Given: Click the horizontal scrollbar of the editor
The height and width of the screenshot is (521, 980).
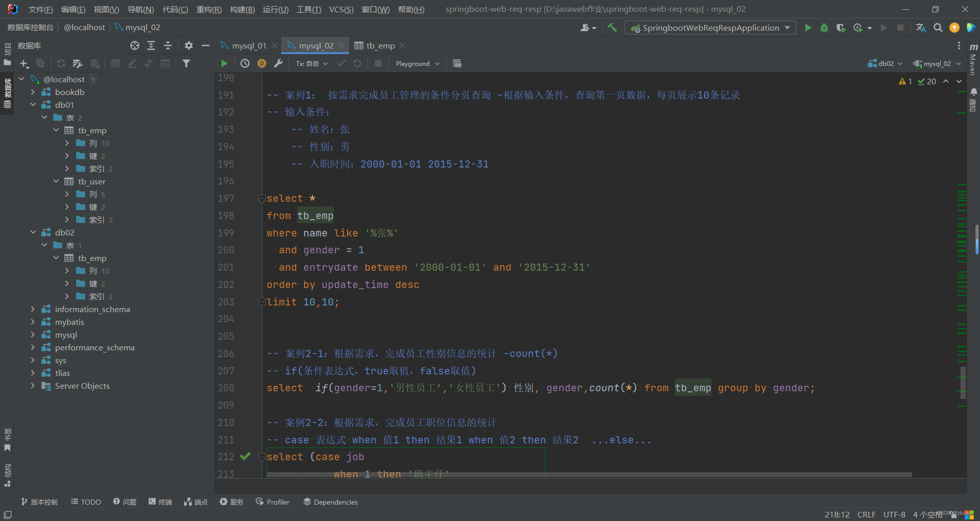Looking at the screenshot, I should [x=590, y=475].
